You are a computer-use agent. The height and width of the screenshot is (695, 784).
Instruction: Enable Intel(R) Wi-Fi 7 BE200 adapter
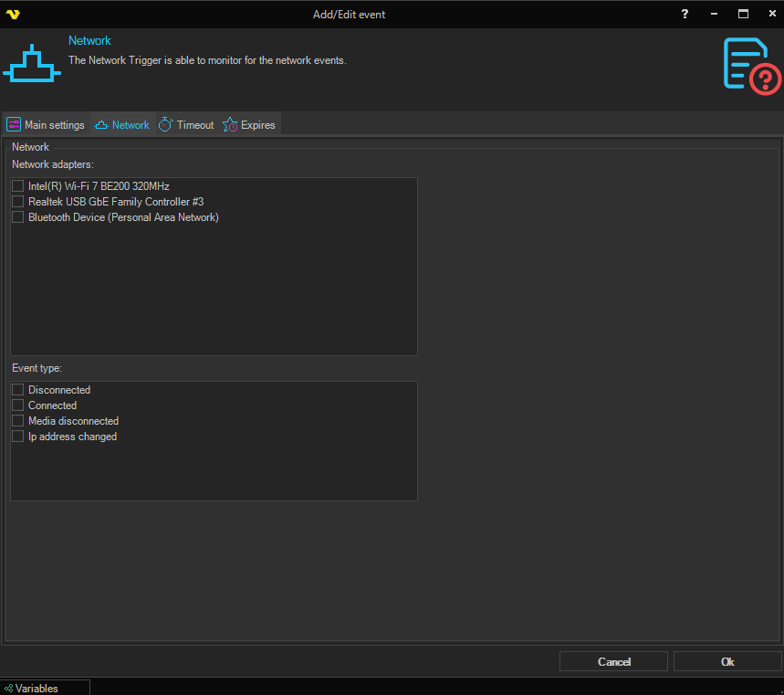pos(17,186)
